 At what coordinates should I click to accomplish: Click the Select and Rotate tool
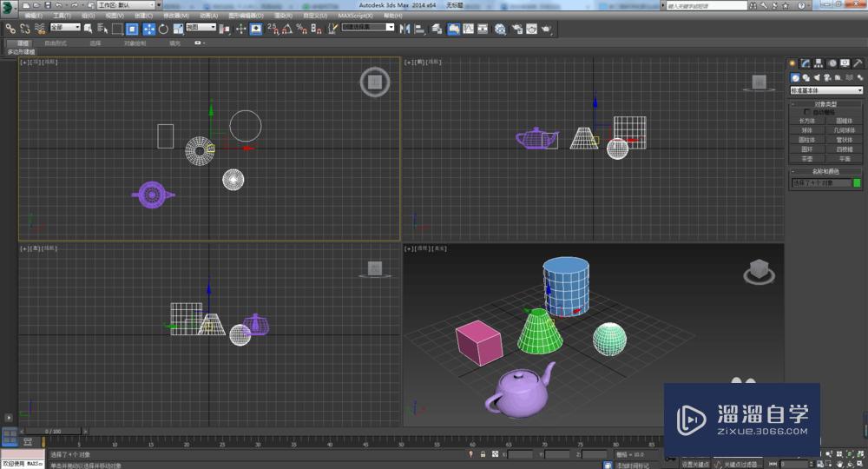(165, 29)
